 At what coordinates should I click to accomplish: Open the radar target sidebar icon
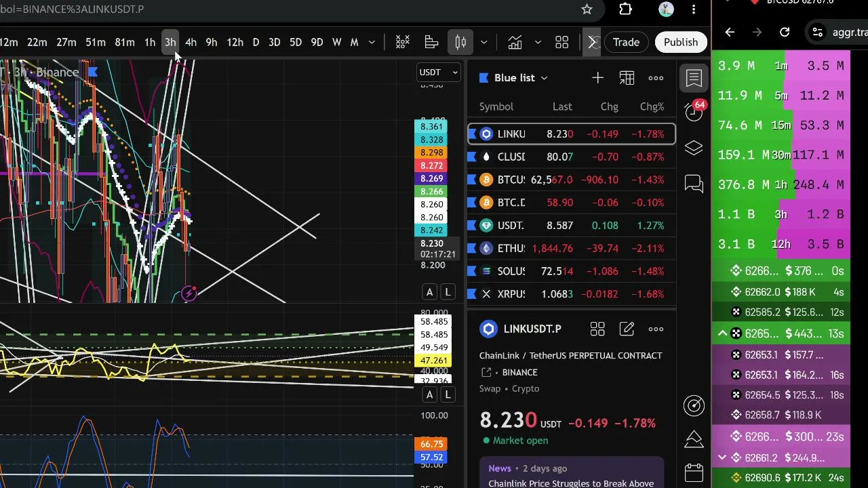694,405
